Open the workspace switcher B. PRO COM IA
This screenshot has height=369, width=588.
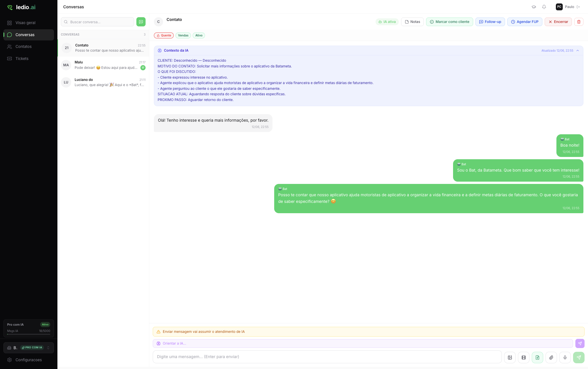click(x=29, y=348)
